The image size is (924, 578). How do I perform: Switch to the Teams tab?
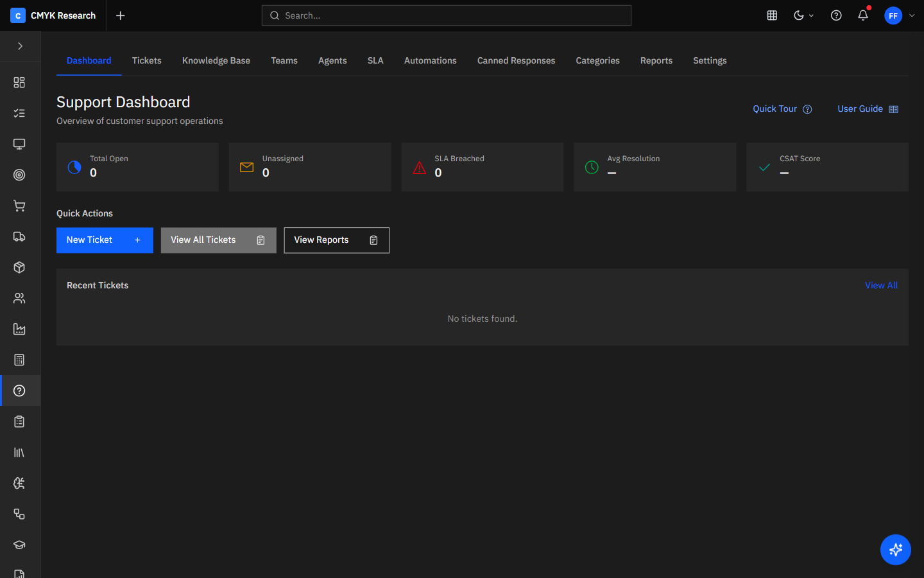[x=284, y=60]
